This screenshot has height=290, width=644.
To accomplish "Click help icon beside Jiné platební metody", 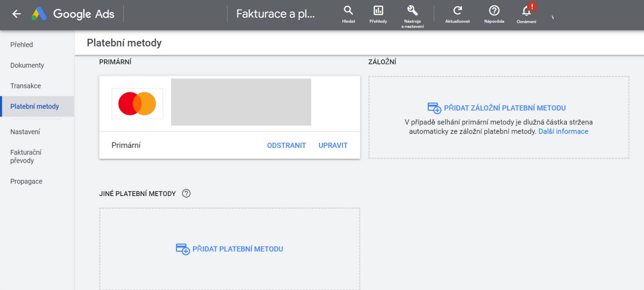I will point(186,194).
